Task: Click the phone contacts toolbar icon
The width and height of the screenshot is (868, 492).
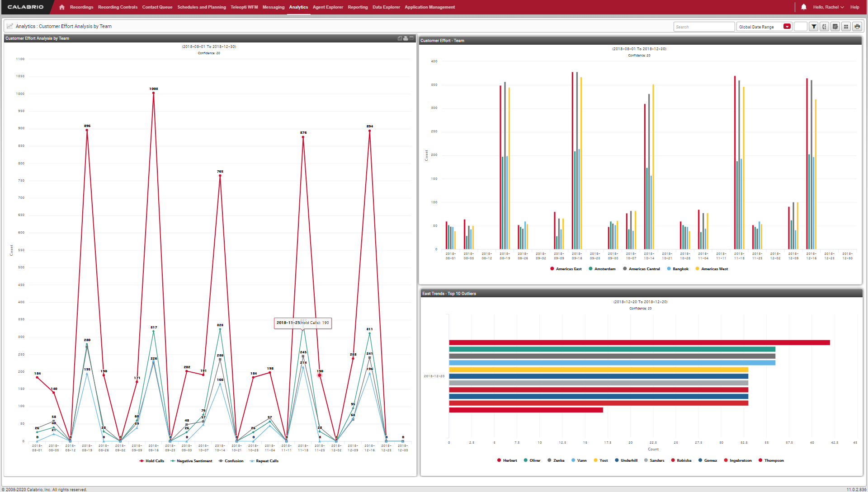Action: (x=824, y=27)
